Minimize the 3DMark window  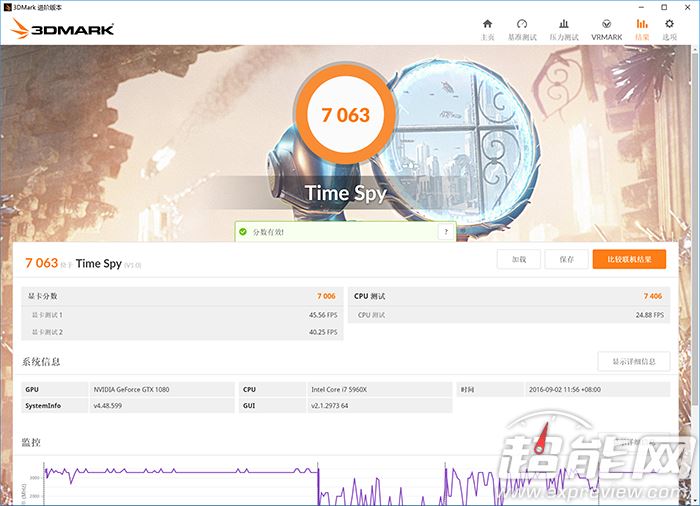642,7
